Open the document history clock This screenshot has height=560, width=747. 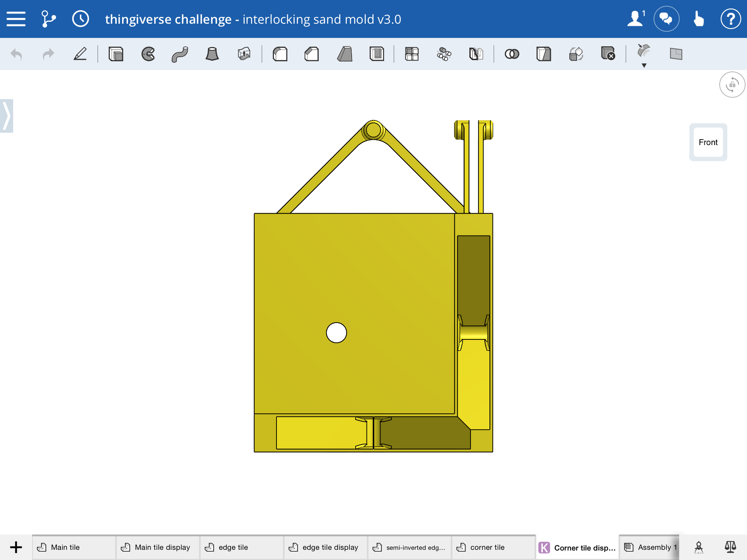click(80, 19)
